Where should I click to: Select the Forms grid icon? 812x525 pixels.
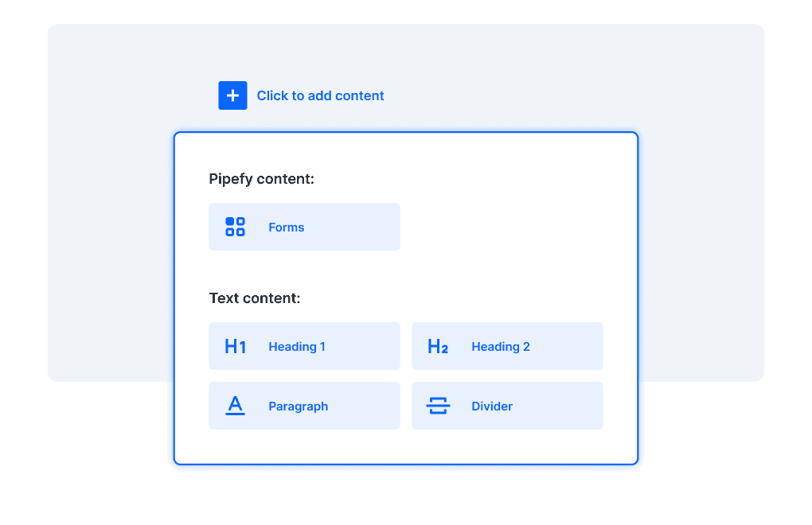click(x=235, y=227)
